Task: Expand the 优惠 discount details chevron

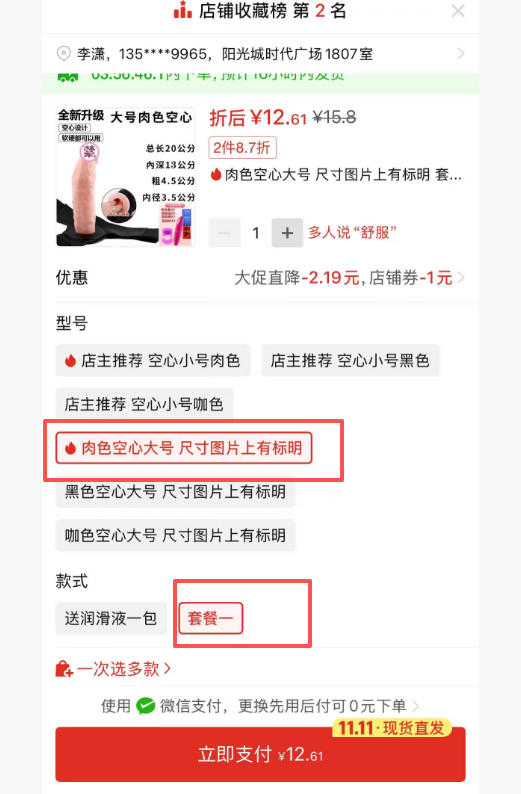Action: [460, 277]
